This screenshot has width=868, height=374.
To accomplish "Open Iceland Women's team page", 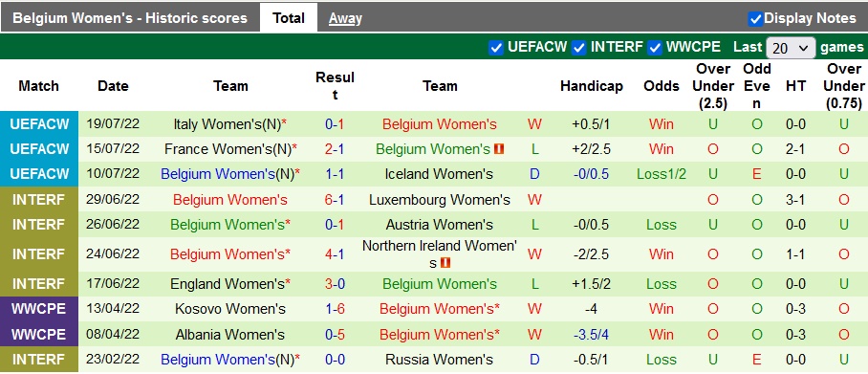I will [x=439, y=174].
